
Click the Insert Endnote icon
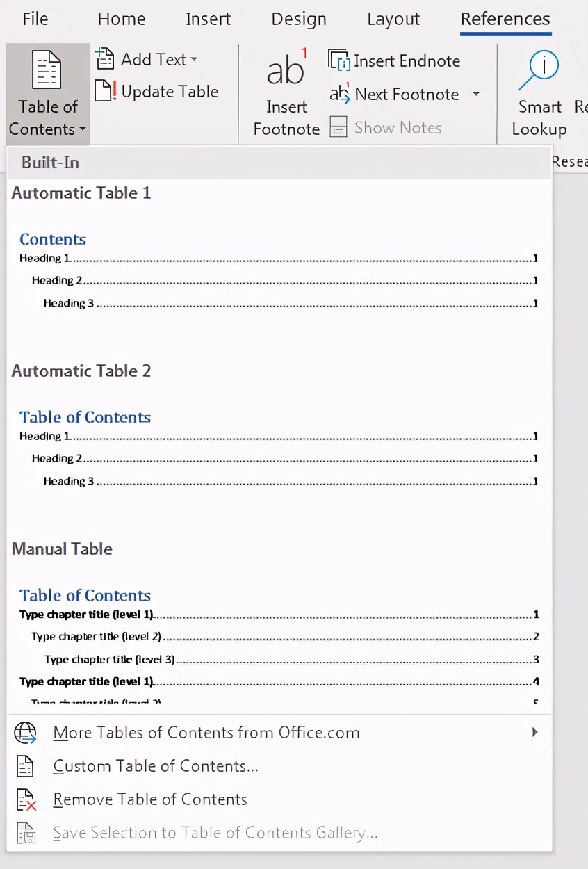pos(338,60)
